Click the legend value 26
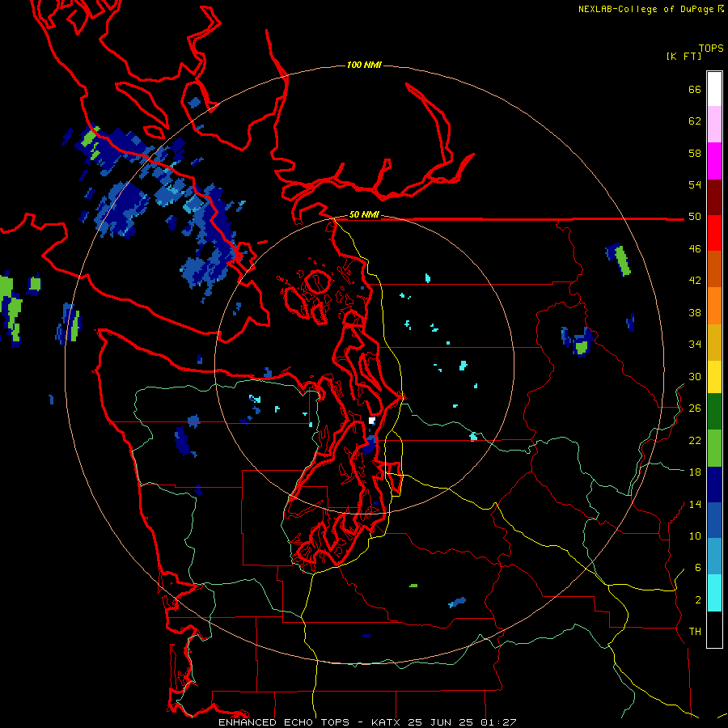728x728 pixels. point(695,408)
